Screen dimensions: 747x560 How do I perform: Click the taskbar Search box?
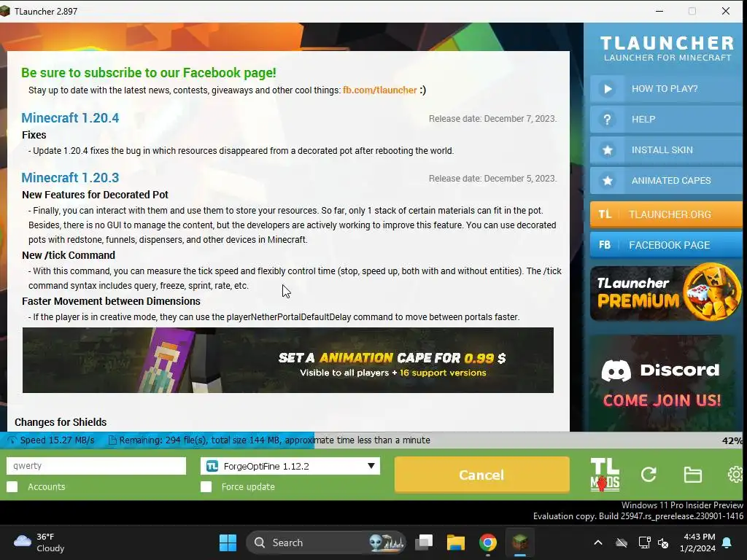point(326,542)
